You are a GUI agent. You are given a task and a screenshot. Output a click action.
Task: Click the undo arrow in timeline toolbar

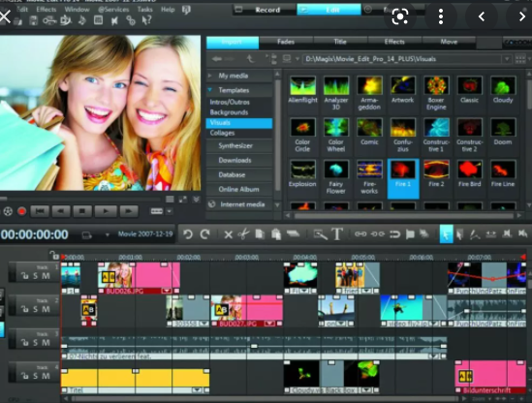pyautogui.click(x=188, y=234)
